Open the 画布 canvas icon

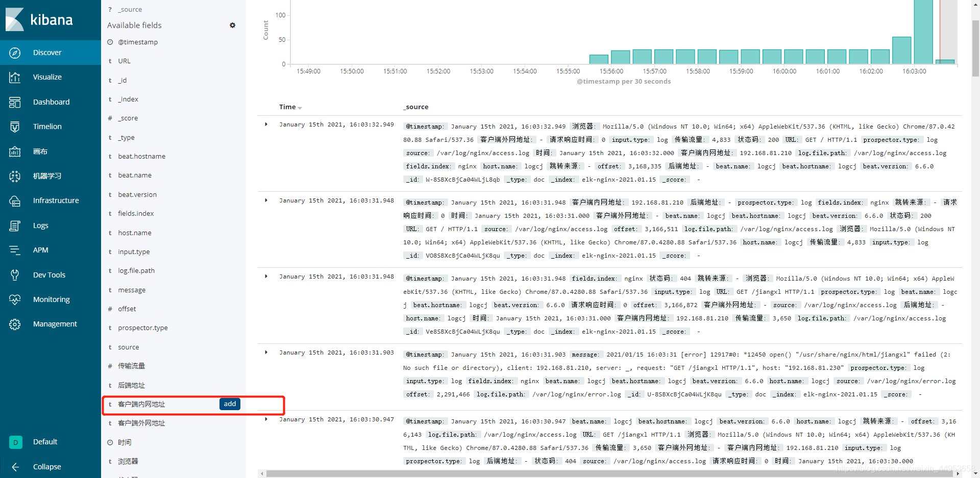pos(15,152)
